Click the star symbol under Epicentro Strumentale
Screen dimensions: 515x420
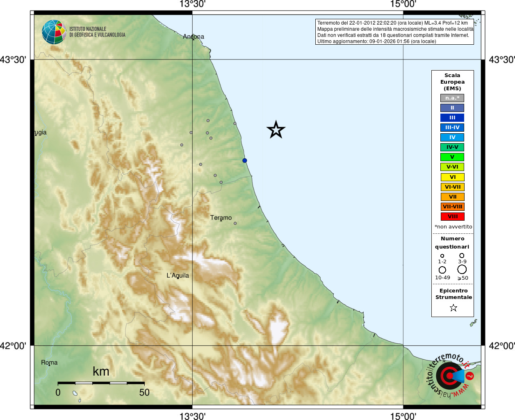point(453,308)
